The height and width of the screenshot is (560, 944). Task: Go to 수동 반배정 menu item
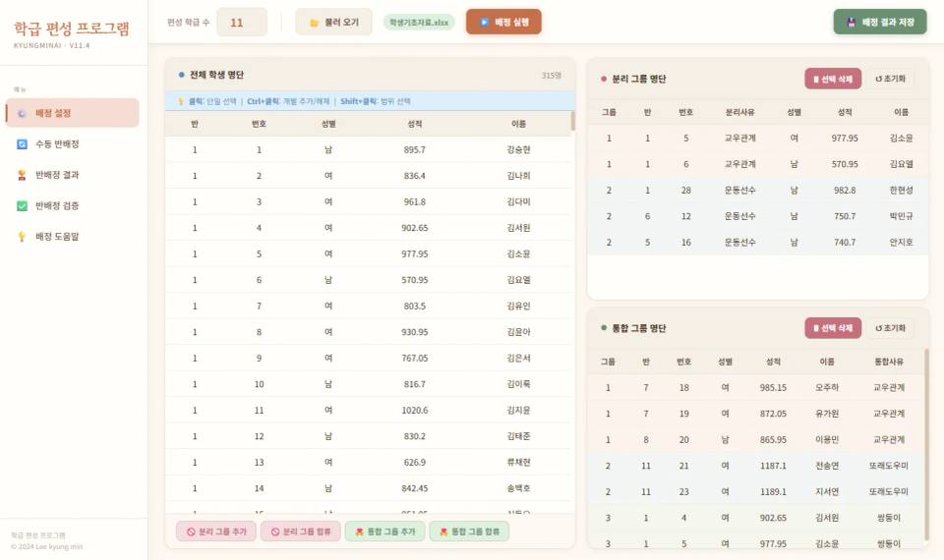[x=72, y=144]
